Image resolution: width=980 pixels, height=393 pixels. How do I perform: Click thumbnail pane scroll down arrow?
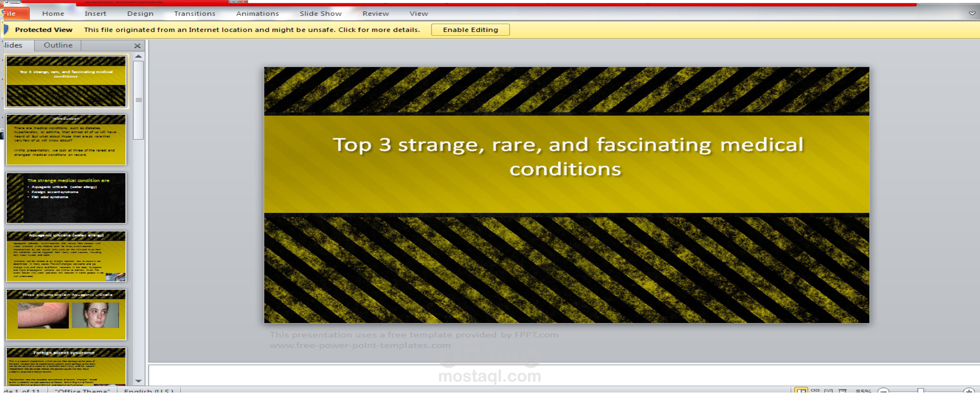[138, 381]
